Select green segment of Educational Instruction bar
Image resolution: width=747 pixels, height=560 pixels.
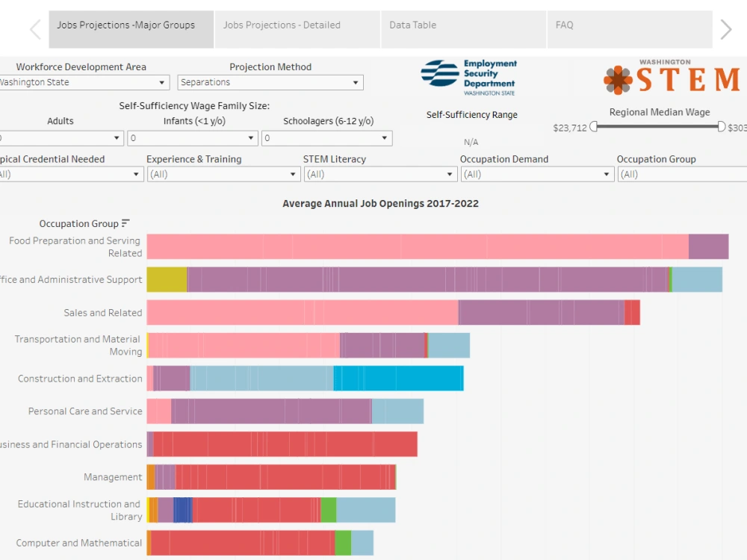click(x=328, y=509)
